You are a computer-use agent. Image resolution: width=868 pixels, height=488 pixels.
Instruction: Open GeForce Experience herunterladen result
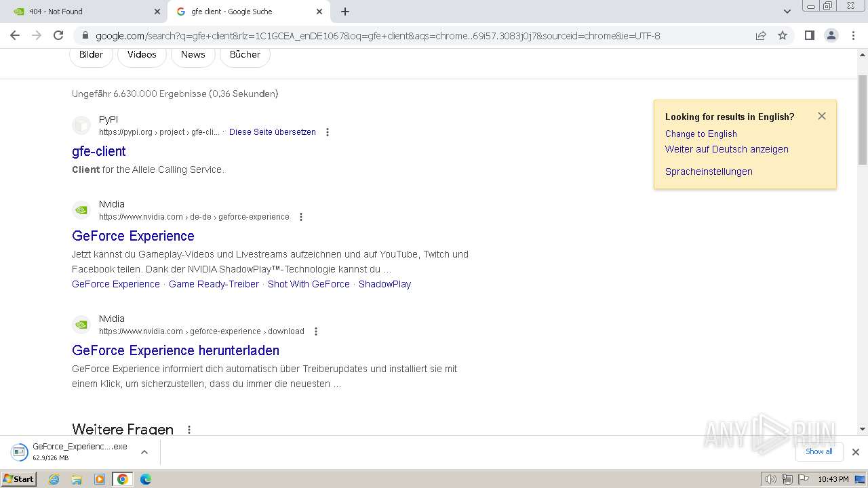point(176,350)
